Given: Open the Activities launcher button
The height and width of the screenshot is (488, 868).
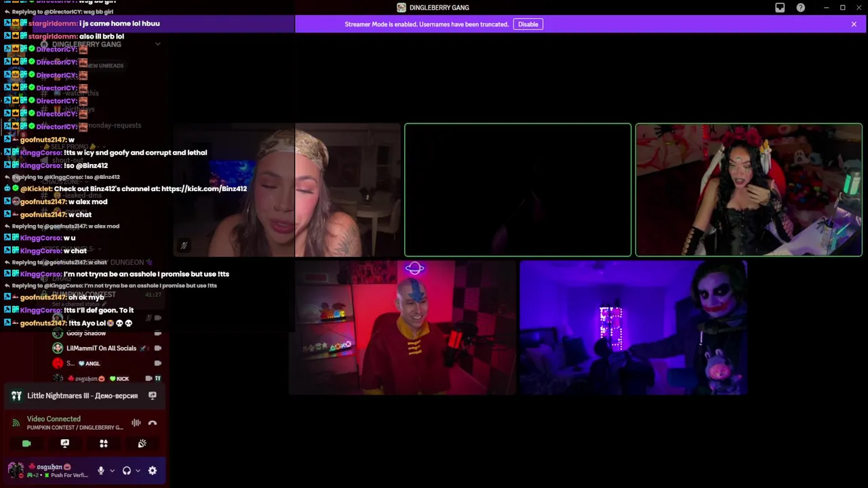Looking at the screenshot, I should pyautogui.click(x=104, y=443).
